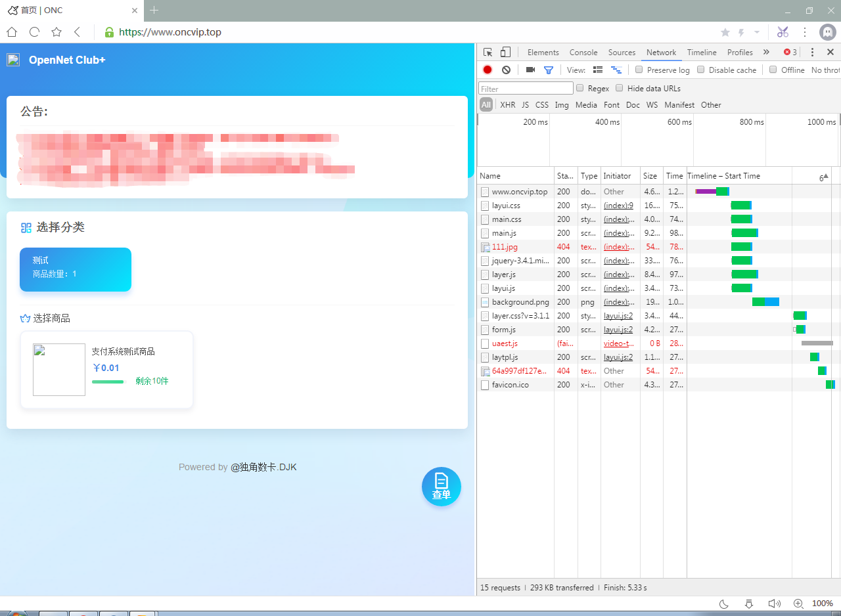Image resolution: width=841 pixels, height=616 pixels.
Task: Open the scissors screenshot tool
Action: (x=783, y=32)
